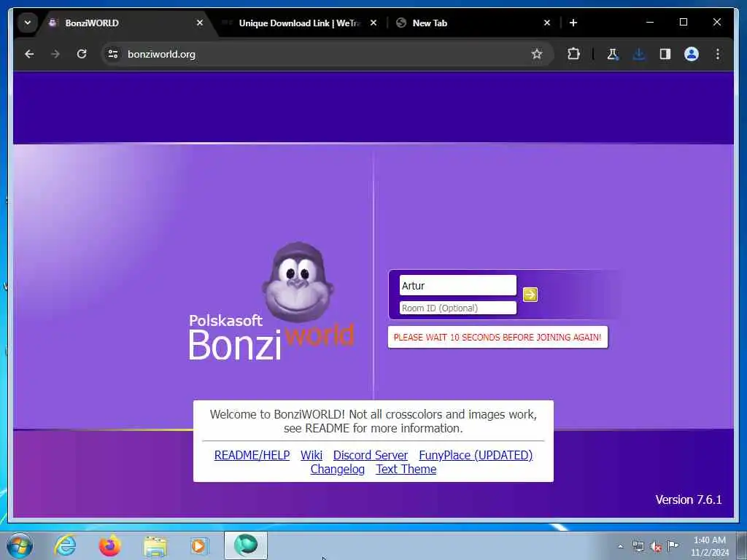Open the Chrome profile avatar
Viewport: 747px width, 560px height.
(692, 54)
